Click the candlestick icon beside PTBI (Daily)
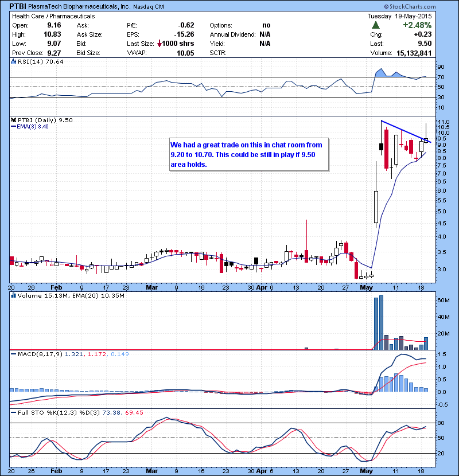459x476 pixels. tap(13, 120)
